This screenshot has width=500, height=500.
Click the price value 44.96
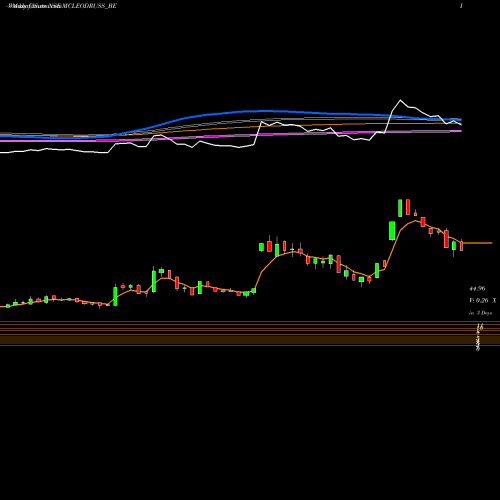coord(477,289)
